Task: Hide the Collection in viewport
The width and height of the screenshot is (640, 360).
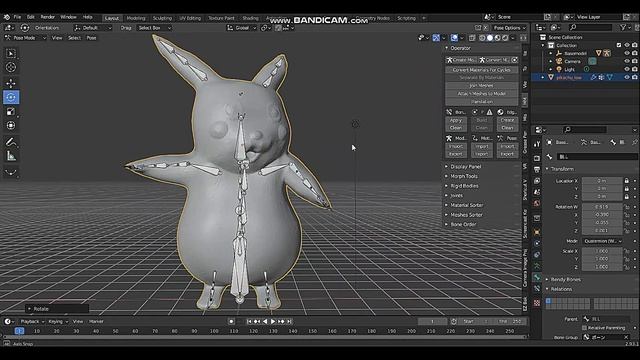Action: click(627, 45)
